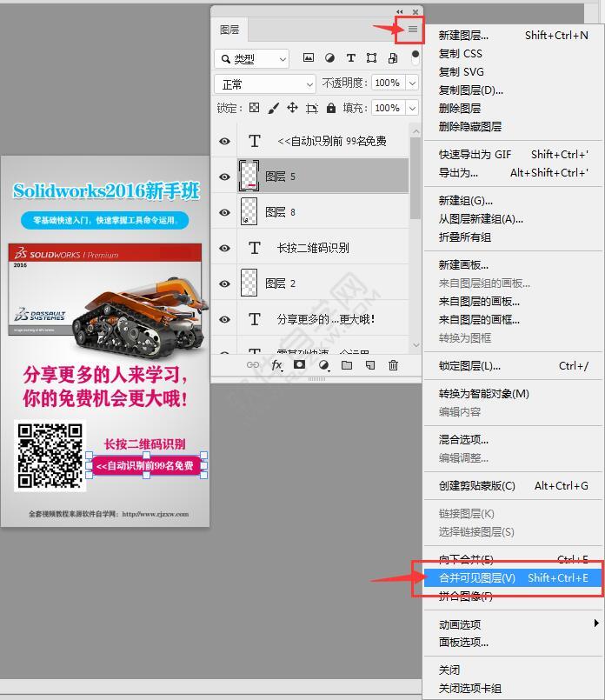Viewport: 605px width, 700px height.
Task: Select 转换为智能对象(M) menu entry
Action: (x=483, y=393)
